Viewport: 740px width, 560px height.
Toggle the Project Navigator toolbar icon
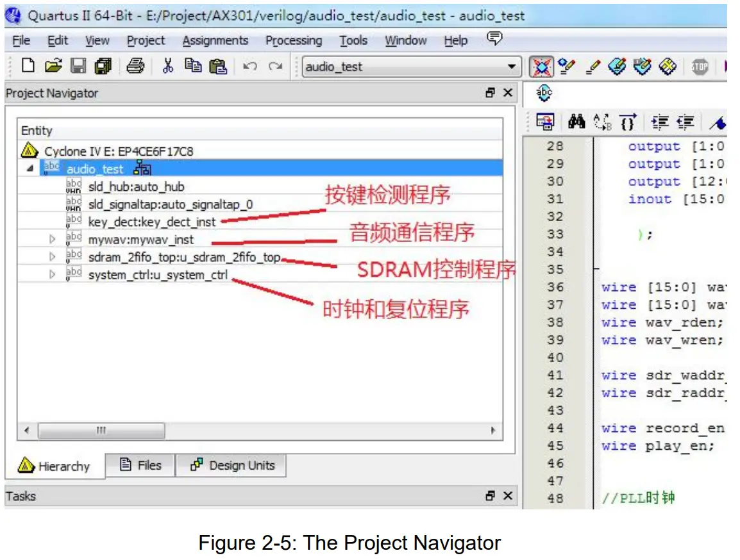pyautogui.click(x=541, y=67)
